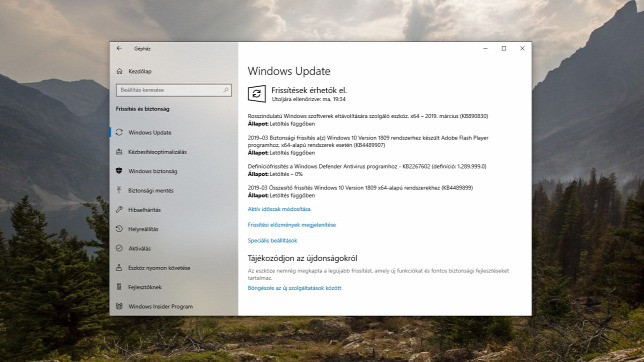Click the Windows Defender KB2267602 definition update
The image size is (644, 362).
[x=367, y=166]
